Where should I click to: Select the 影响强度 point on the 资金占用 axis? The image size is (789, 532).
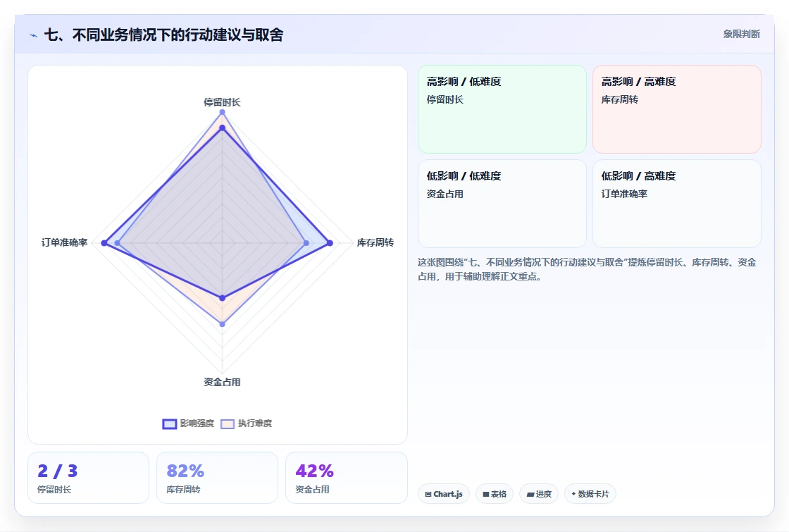223,298
